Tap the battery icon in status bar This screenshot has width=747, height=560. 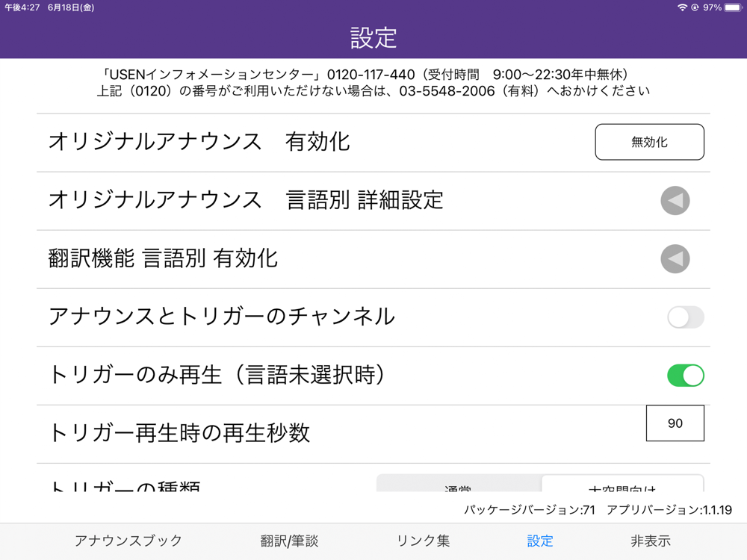click(734, 7)
